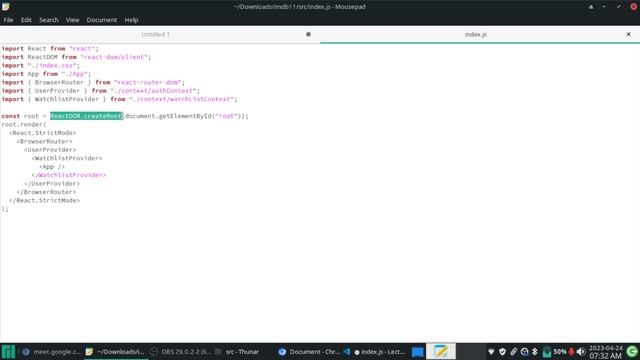The image size is (640, 360).
Task: Click the green logout session icon
Action: pyautogui.click(x=632, y=351)
